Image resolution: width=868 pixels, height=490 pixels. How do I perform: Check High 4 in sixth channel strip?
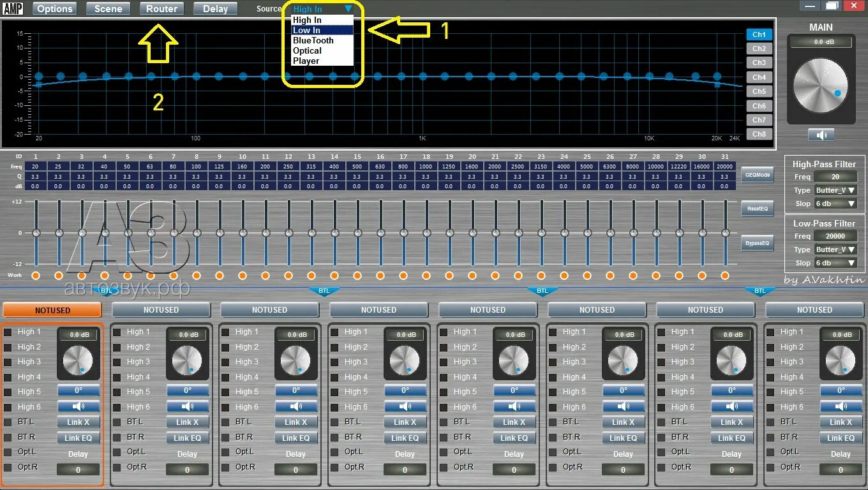click(553, 377)
